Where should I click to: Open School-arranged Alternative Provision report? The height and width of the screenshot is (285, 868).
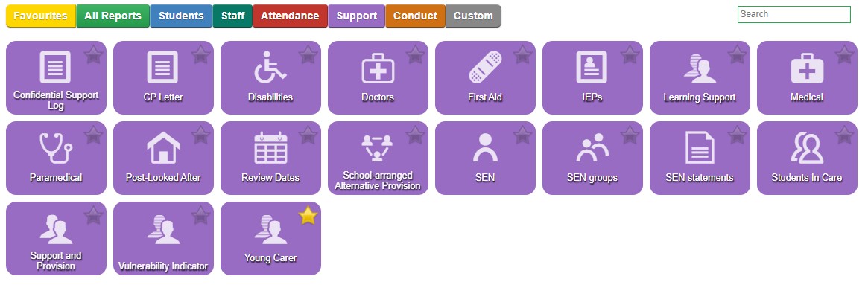point(378,158)
